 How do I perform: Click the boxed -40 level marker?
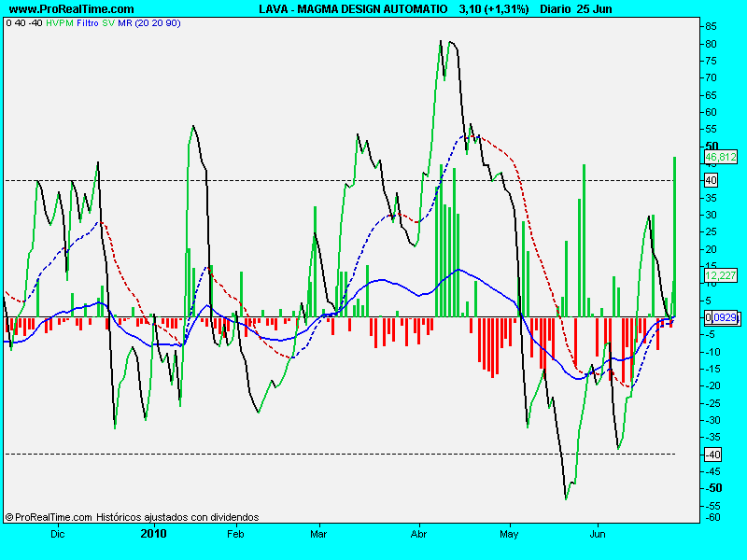point(712,455)
